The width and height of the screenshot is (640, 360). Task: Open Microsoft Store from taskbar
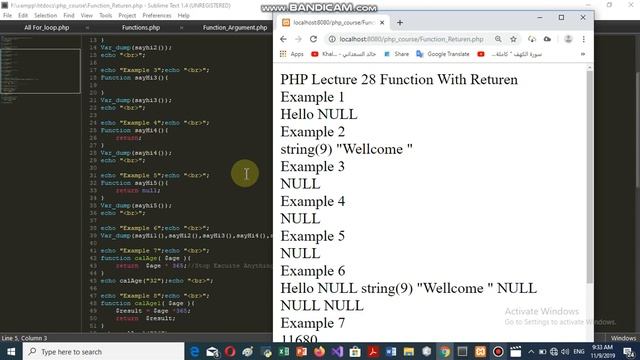pos(355,351)
